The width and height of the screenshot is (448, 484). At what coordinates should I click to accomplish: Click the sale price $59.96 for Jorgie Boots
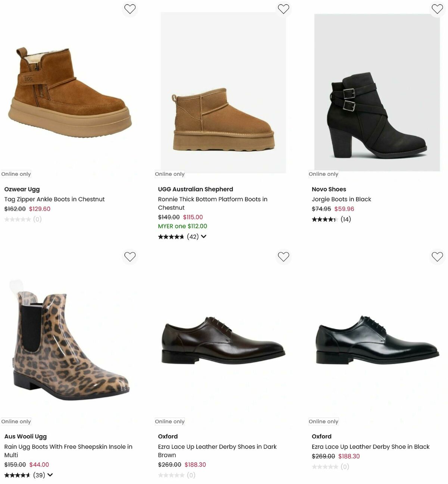(x=344, y=209)
